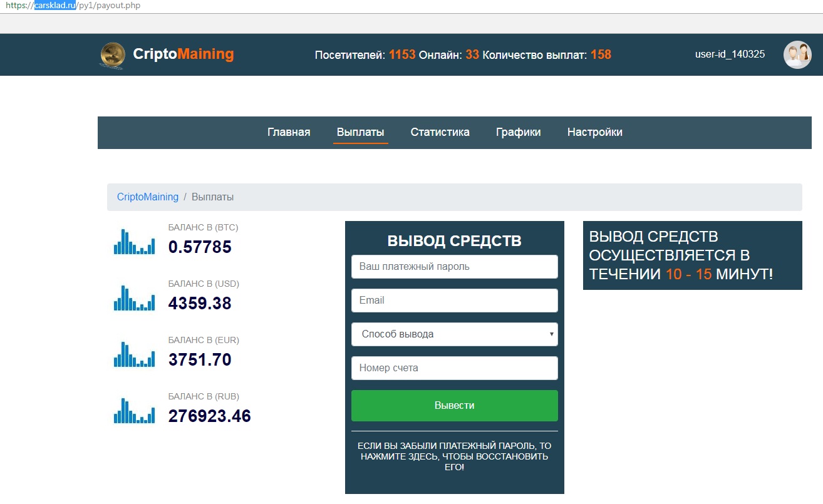
Task: Click the USD balance bar chart icon
Action: [134, 298]
